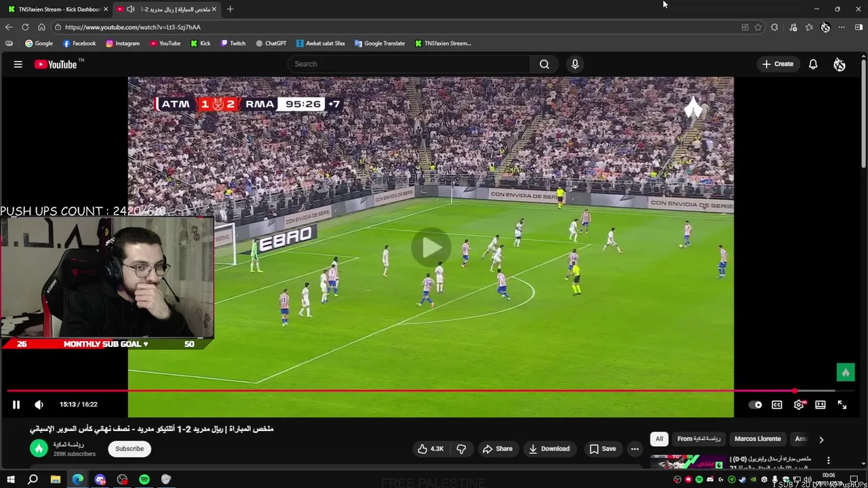The height and width of the screenshot is (488, 868).
Task: Toggle the browser sidebar panel
Action: pyautogui.click(x=859, y=27)
